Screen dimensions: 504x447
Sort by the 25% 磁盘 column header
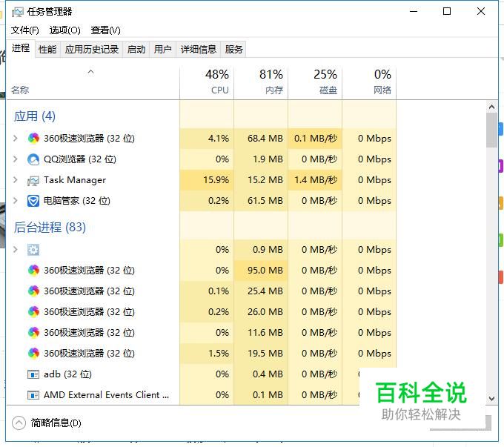tap(315, 83)
